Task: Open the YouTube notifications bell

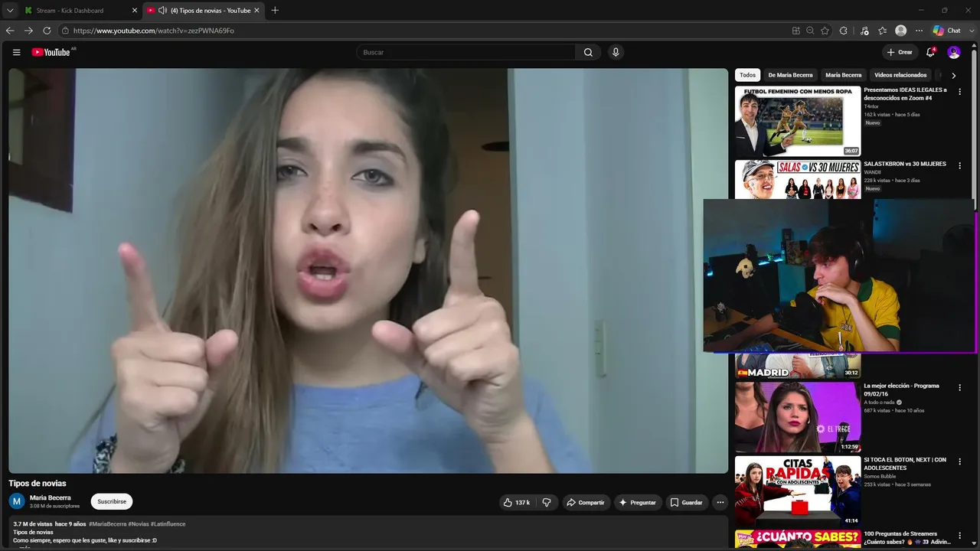Action: click(930, 52)
